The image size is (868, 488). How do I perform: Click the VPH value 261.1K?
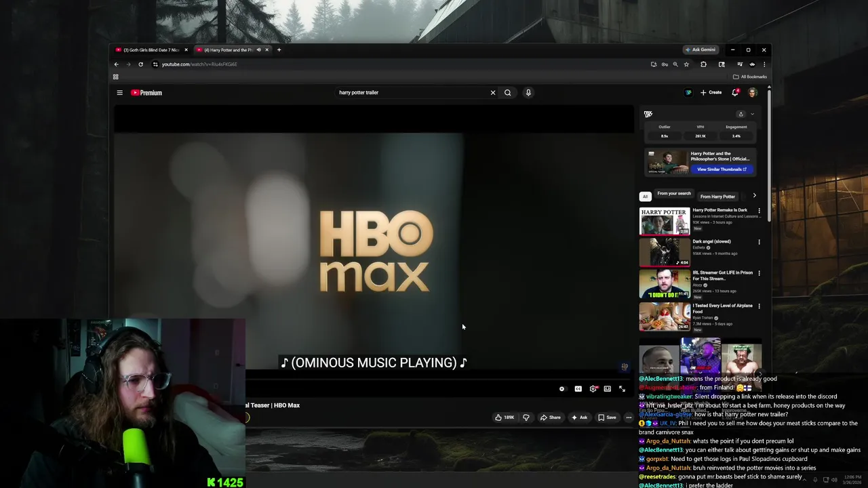coord(701,136)
